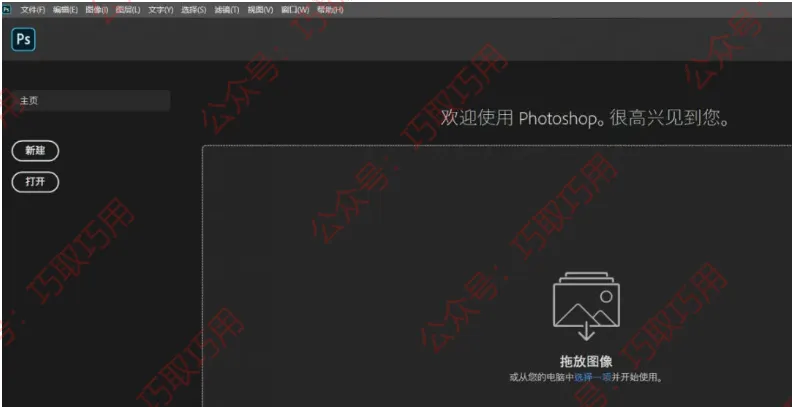Open the 图像(I) menu
Viewport: 792px width, 407px height.
tap(97, 10)
